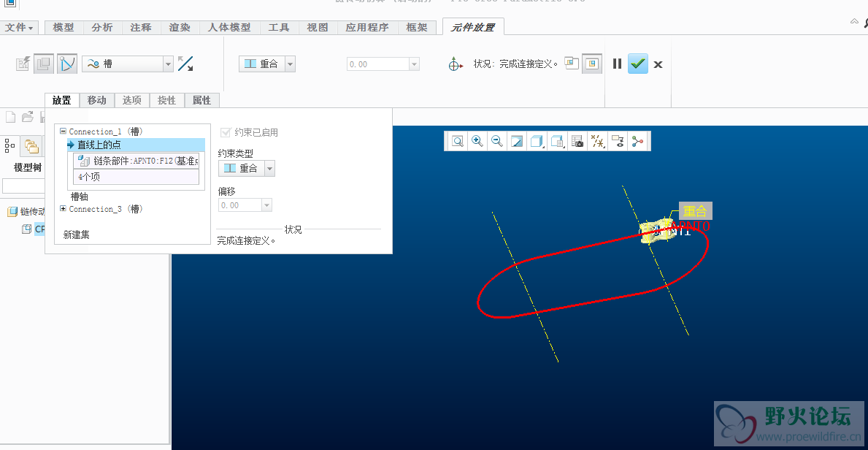Toggle the 约束已启用 checkbox

[x=226, y=132]
